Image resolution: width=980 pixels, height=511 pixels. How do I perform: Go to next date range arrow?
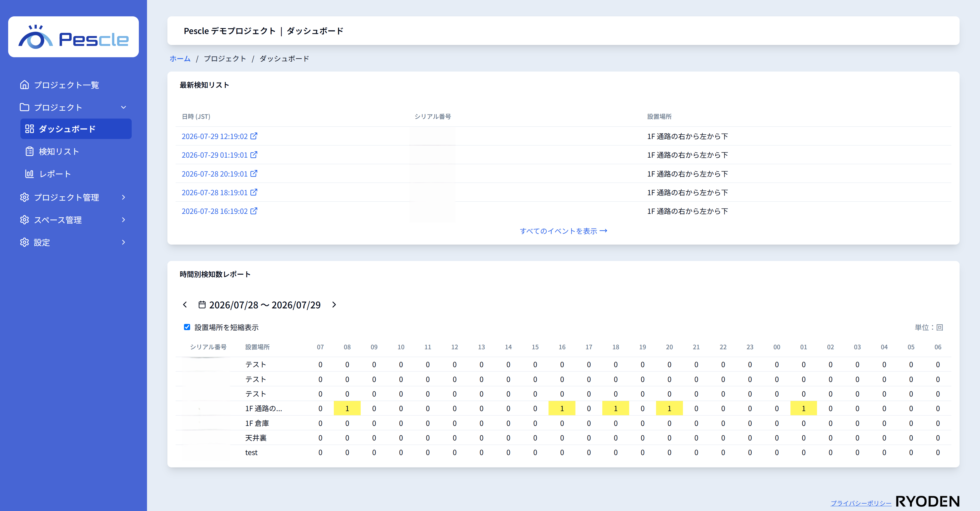334,305
